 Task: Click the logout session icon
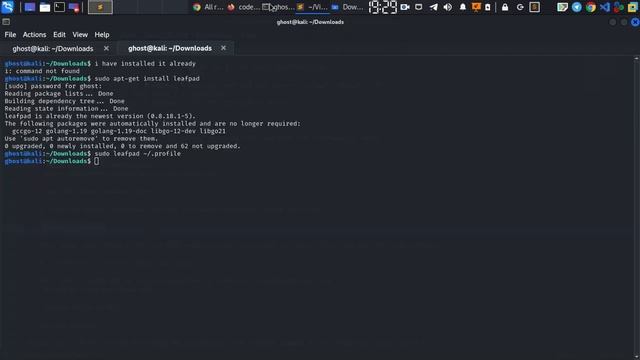point(520,7)
